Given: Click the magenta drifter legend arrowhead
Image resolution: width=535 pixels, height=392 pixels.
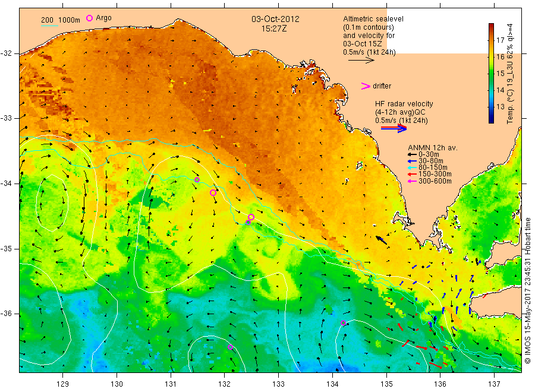Looking at the screenshot, I should (x=366, y=86).
